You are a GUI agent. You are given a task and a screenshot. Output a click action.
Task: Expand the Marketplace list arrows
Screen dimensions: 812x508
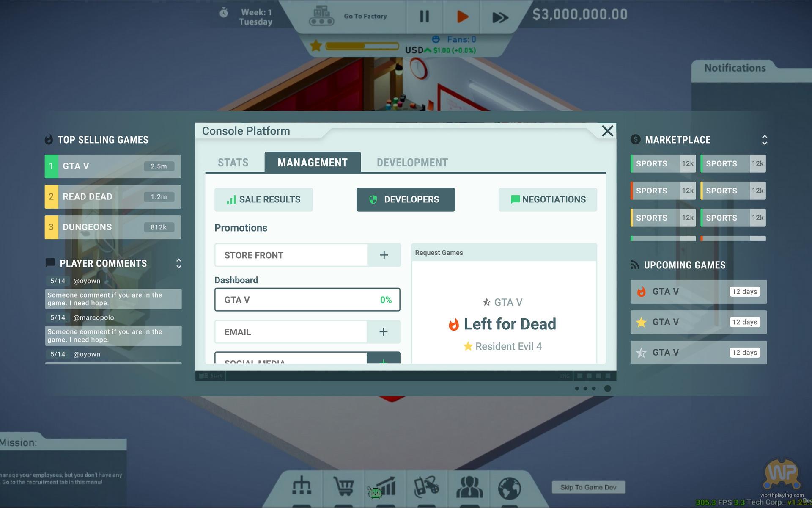(764, 140)
